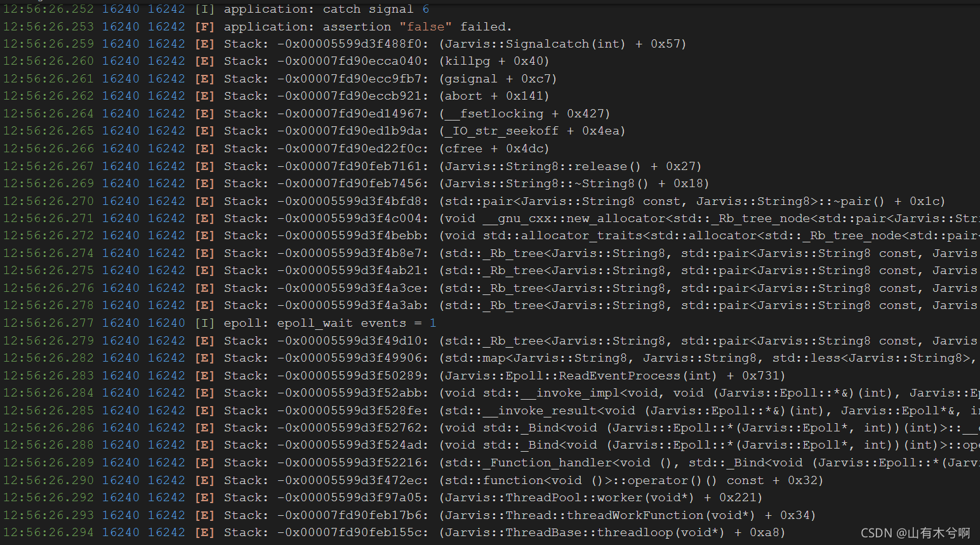This screenshot has height=545, width=980.
Task: Select address -0x00005599d3f97a05
Action: [353, 497]
